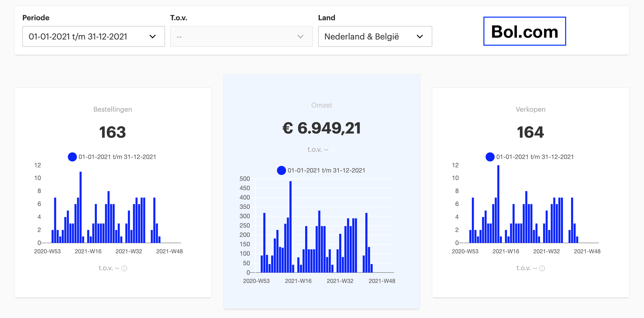This screenshot has height=318, width=644.
Task: Click the Bol.com logo box
Action: pos(525,31)
